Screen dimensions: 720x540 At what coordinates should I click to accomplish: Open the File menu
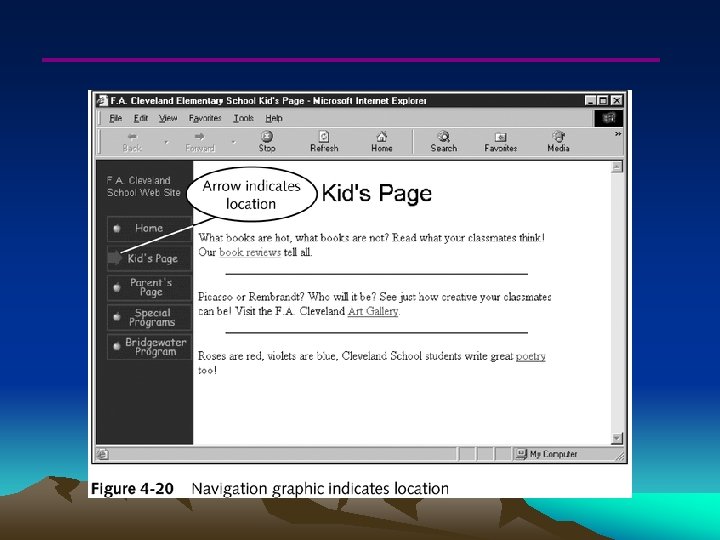coord(116,118)
